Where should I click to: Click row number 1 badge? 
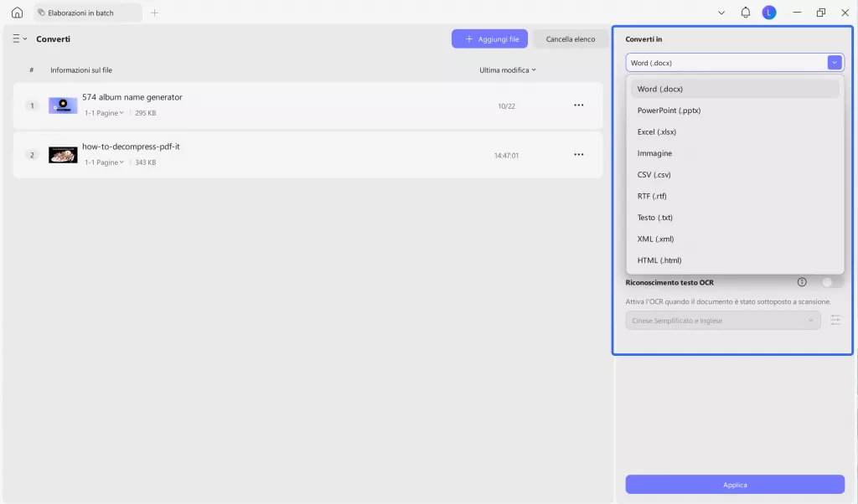[32, 105]
